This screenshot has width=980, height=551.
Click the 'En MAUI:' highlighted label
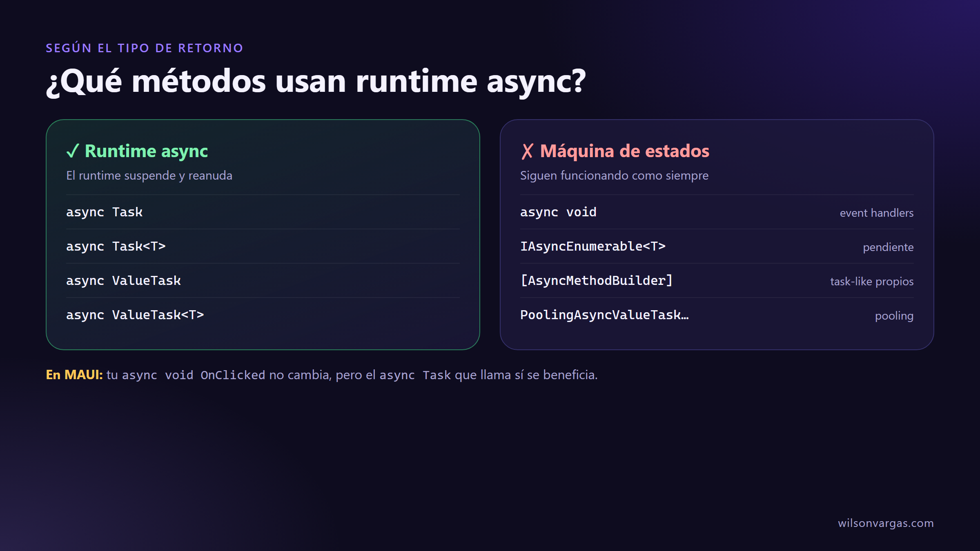[x=74, y=375]
